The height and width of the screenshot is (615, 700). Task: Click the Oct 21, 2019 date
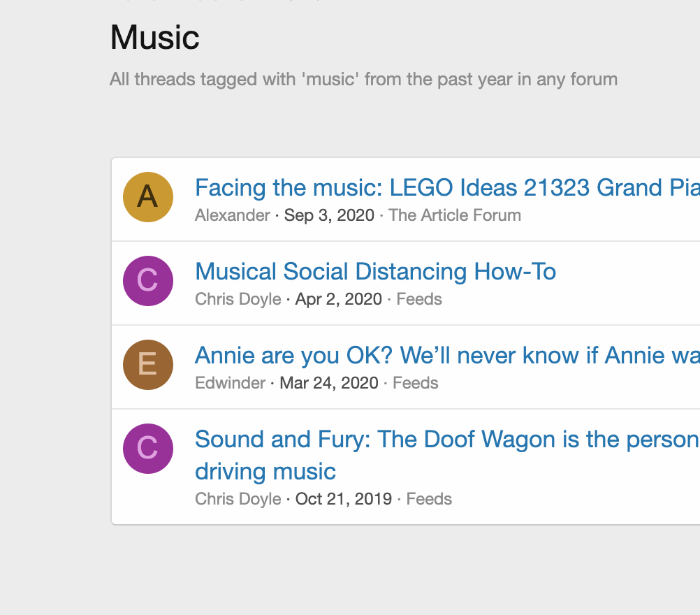[x=343, y=499]
